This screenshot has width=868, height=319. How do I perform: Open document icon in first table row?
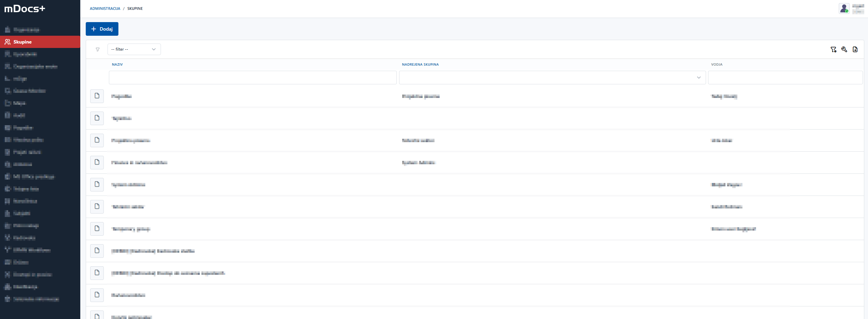click(x=97, y=96)
